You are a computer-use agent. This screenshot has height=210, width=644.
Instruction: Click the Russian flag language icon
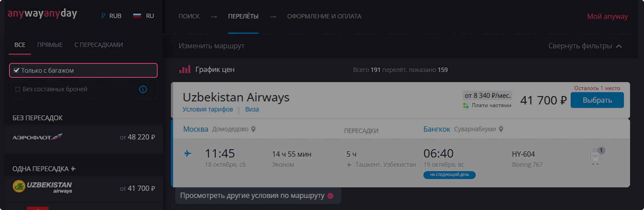coord(137,16)
